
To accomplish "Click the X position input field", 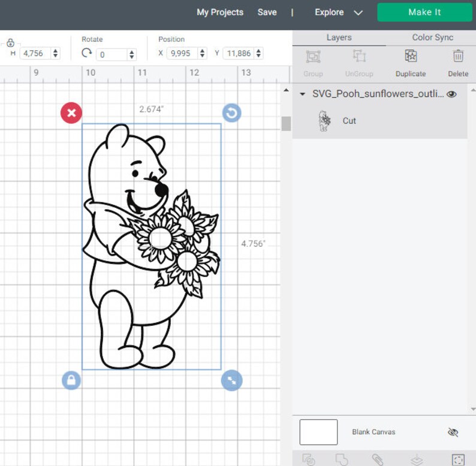I will [x=182, y=53].
